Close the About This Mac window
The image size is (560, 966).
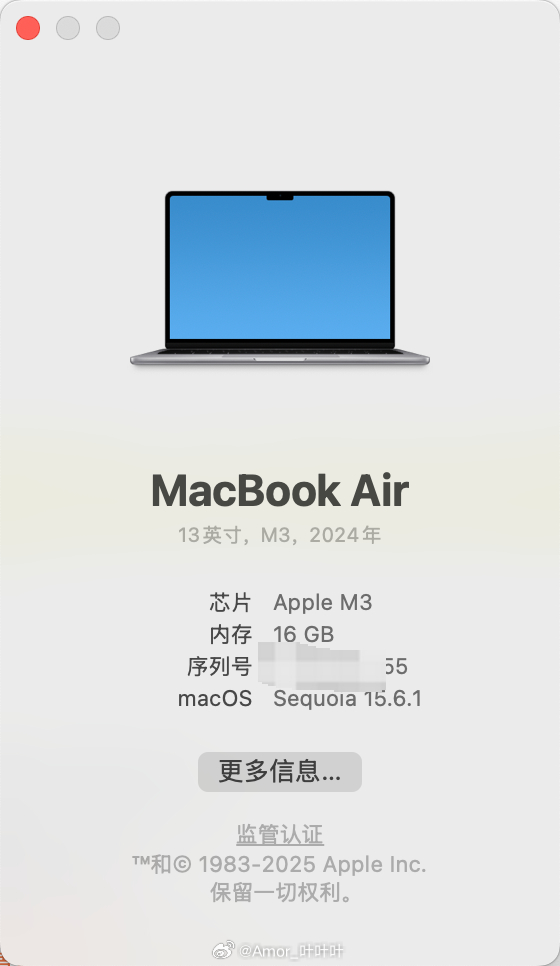(28, 28)
